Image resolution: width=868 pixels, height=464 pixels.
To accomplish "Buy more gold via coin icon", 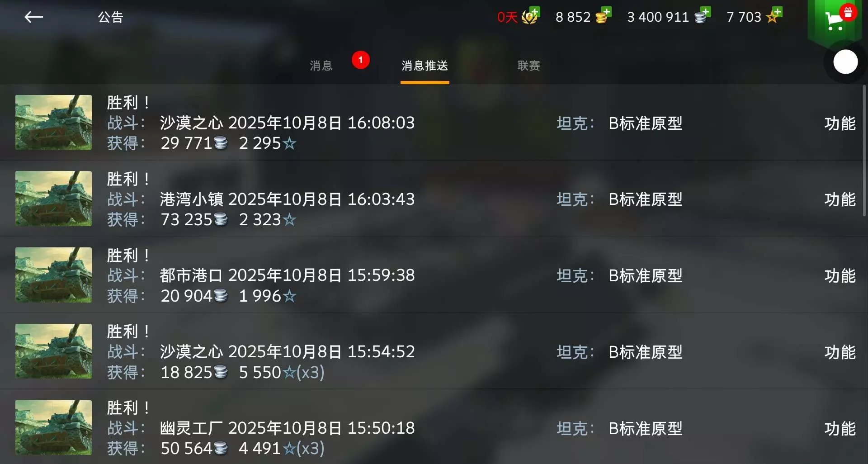I will pyautogui.click(x=603, y=16).
